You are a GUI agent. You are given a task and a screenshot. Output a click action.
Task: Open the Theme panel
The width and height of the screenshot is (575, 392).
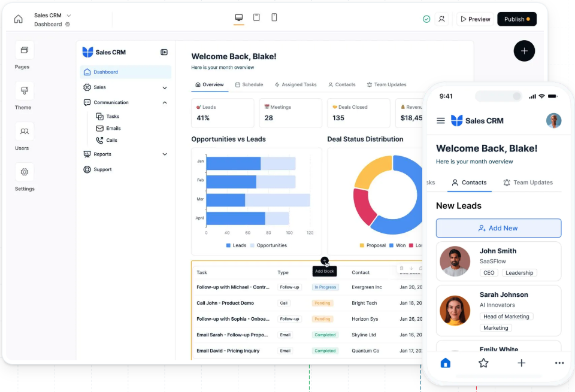(24, 91)
